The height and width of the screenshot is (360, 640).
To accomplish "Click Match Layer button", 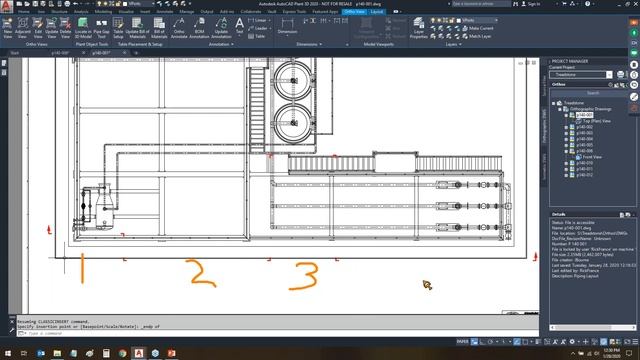I will [476, 36].
